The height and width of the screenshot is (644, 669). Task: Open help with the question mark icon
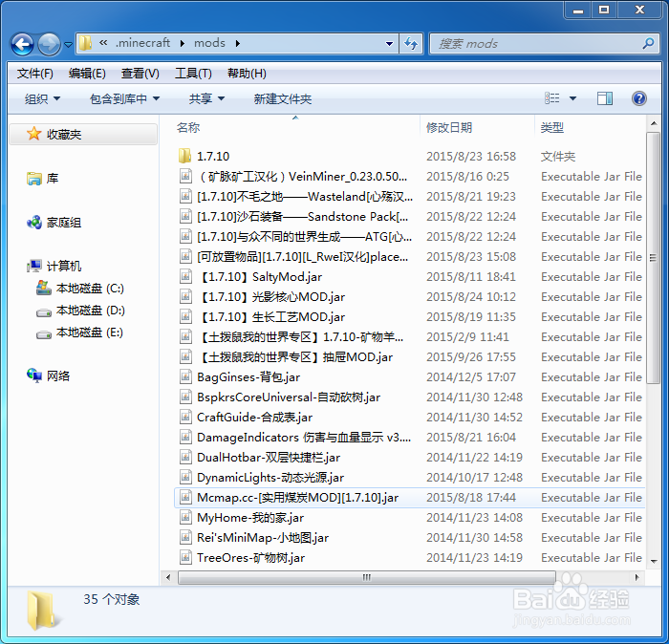[638, 98]
